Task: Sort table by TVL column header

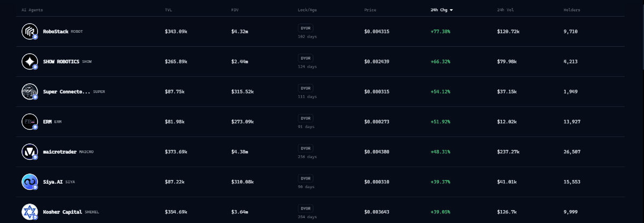Action: (169, 10)
